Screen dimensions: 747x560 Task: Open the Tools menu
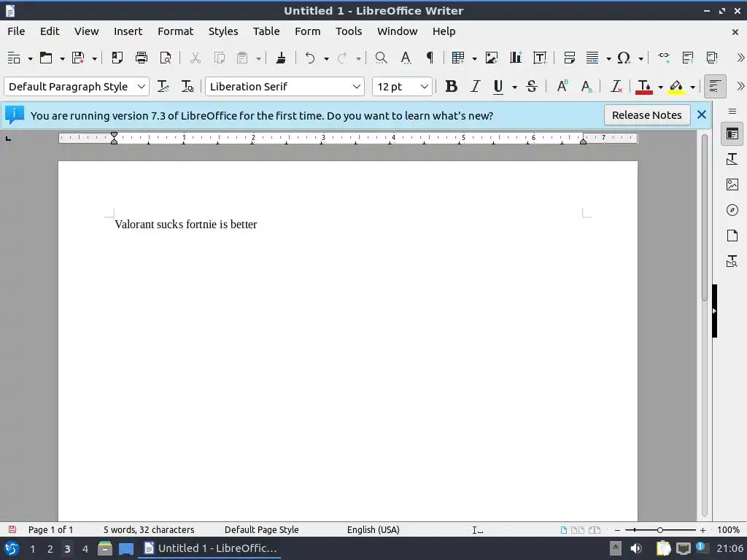349,31
